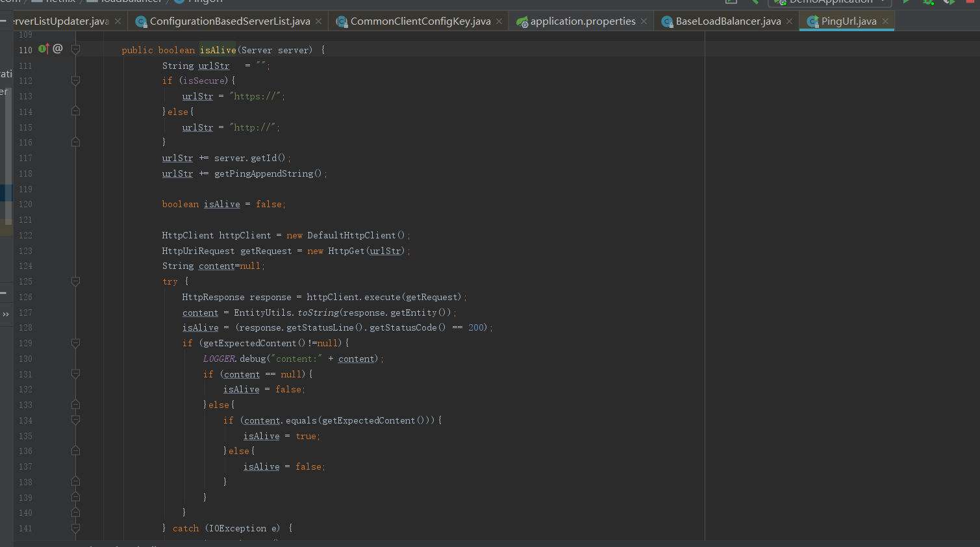Show hidden tool windows via double-chevron icon
Screen dimensions: 980x547
click(x=6, y=314)
